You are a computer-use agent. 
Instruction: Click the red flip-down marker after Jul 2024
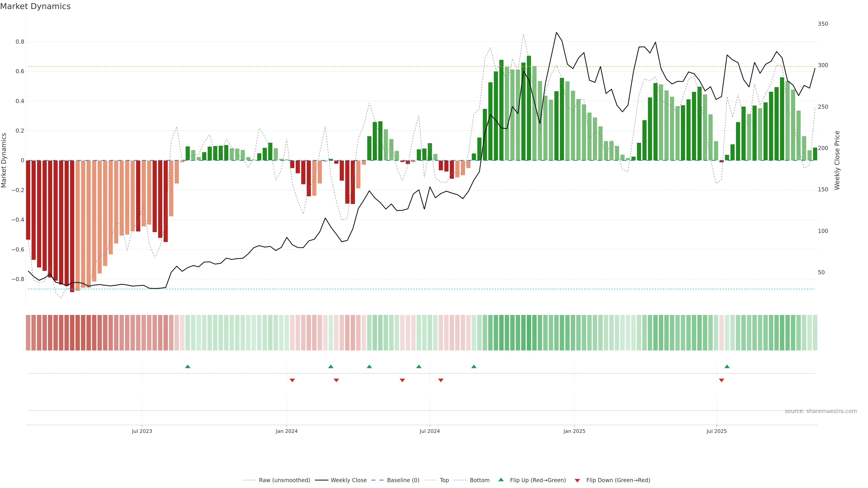click(x=441, y=380)
